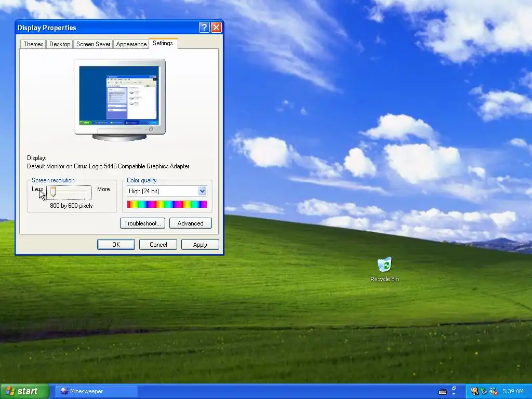Screen dimensions: 532x399
Task: Switch to the Themes tab
Action: click(33, 44)
